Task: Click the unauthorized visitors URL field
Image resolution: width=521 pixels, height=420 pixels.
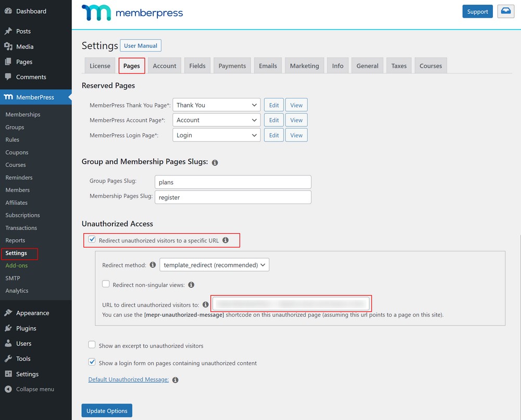Action: pos(291,303)
